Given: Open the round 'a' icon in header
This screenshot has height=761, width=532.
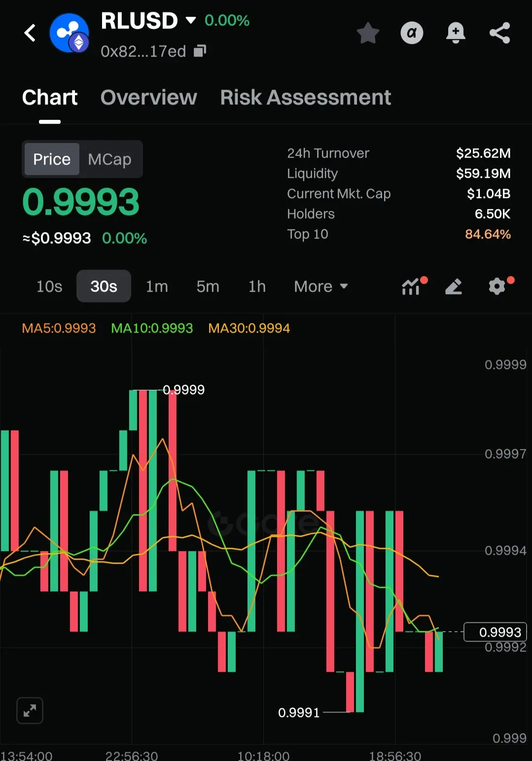Looking at the screenshot, I should (x=412, y=33).
